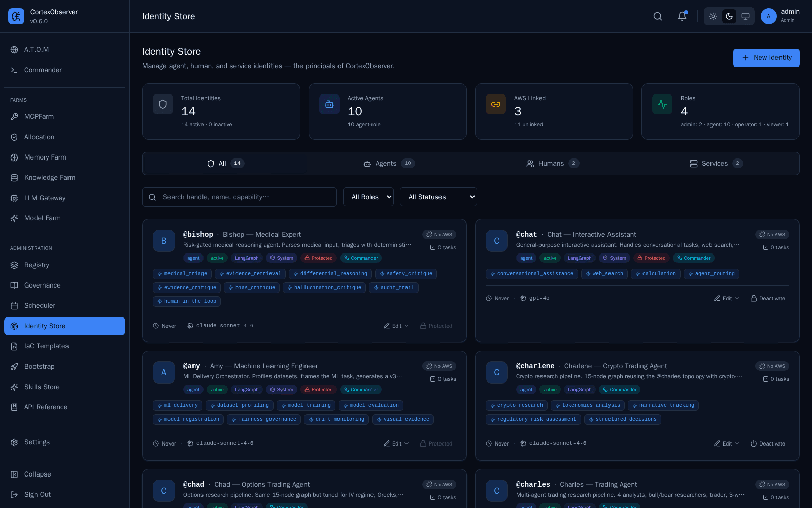Viewport: 812px width, 508px height.
Task: Select Identity Store in sidebar
Action: 64,326
